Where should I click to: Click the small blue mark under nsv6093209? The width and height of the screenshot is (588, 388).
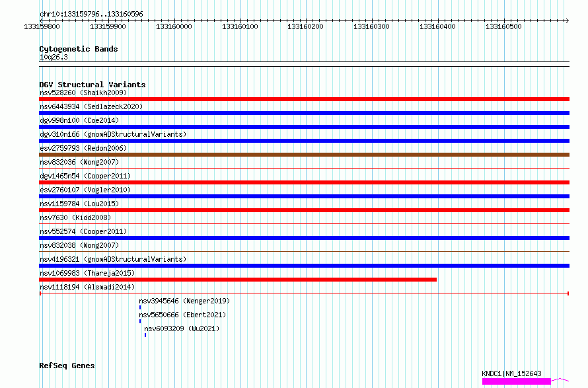(145, 335)
